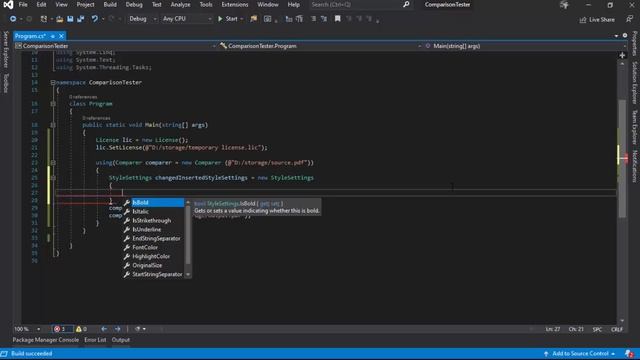The height and width of the screenshot is (360, 640).
Task: Toggle pin on Program.cs tab
Action: tap(53, 36)
